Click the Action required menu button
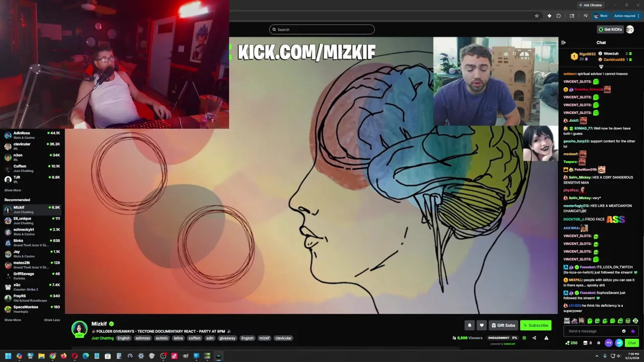This screenshot has width=644, height=362. point(626,16)
